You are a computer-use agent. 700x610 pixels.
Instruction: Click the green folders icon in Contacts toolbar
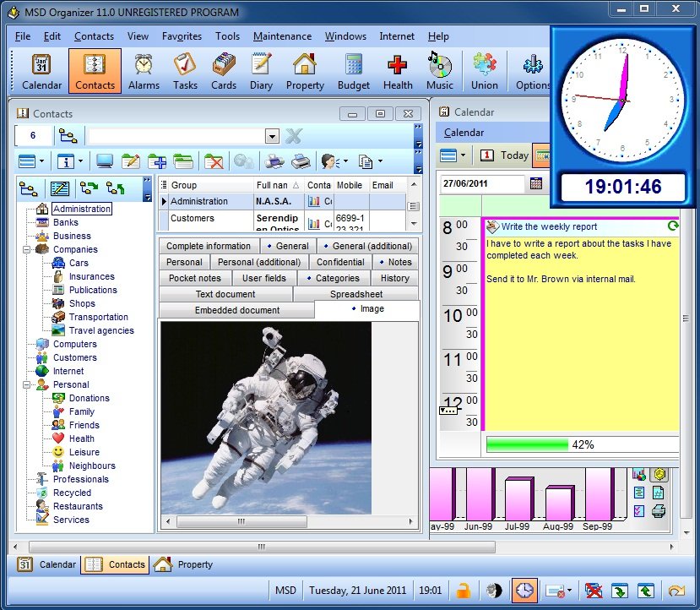(183, 161)
